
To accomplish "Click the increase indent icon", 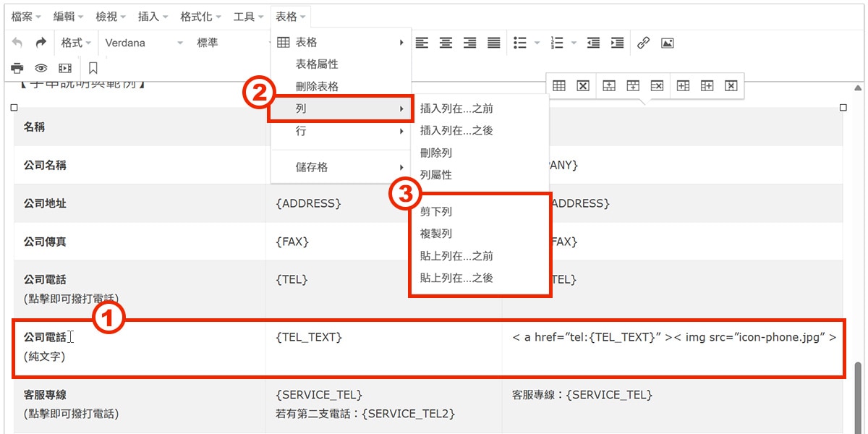I will [617, 42].
